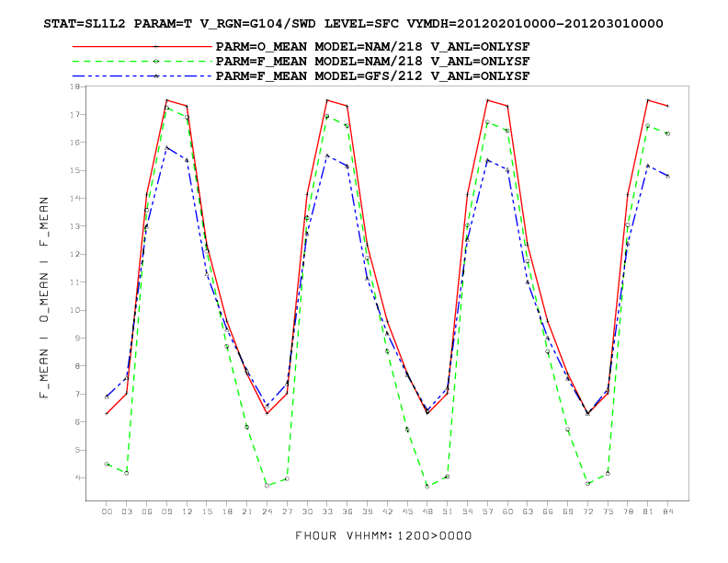Click x-axis tick label 15
The height and width of the screenshot is (563, 728).
207,511
